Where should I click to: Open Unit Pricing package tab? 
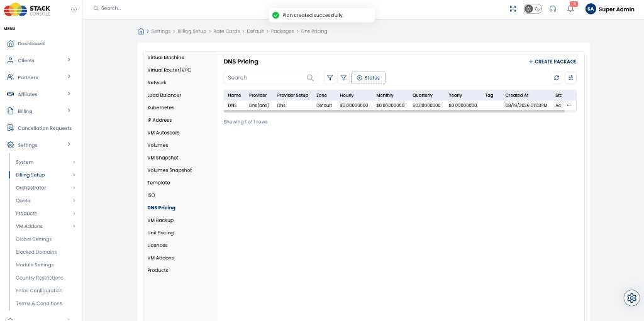[x=160, y=233]
